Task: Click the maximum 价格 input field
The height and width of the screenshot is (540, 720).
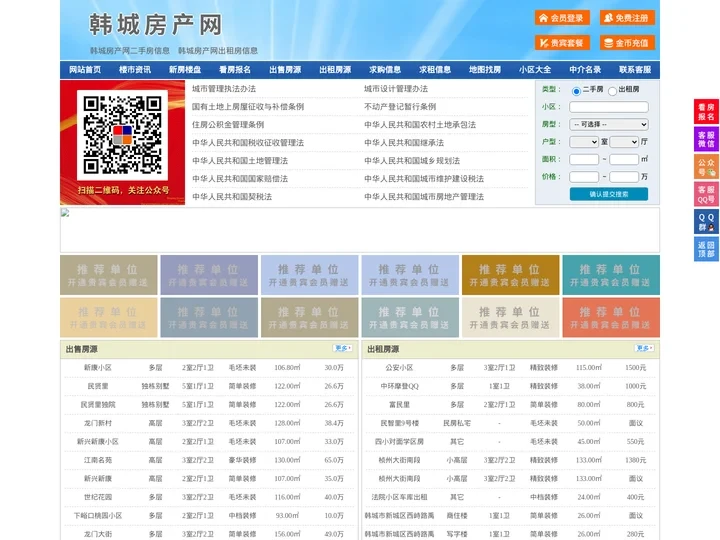Action: click(624, 177)
